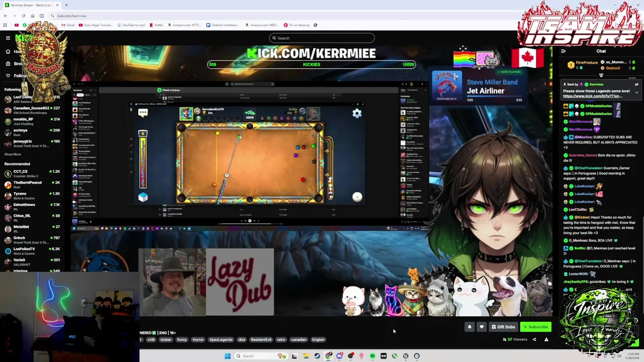Open ronaldo_RP channel in sidebar
This screenshot has height=362, width=644.
(32, 121)
